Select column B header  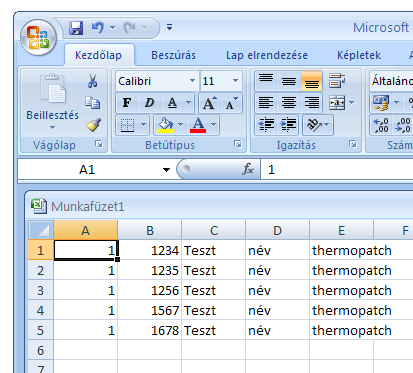150,230
